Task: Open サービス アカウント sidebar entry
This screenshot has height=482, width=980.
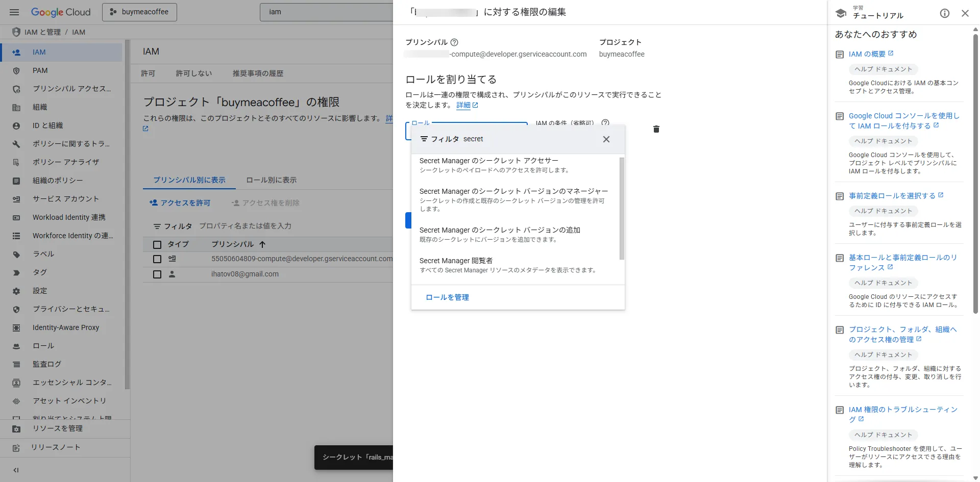Action: (61, 199)
